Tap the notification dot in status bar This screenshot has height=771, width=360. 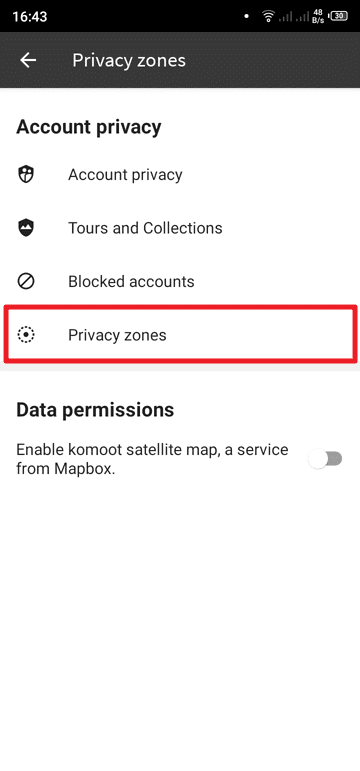point(246,16)
